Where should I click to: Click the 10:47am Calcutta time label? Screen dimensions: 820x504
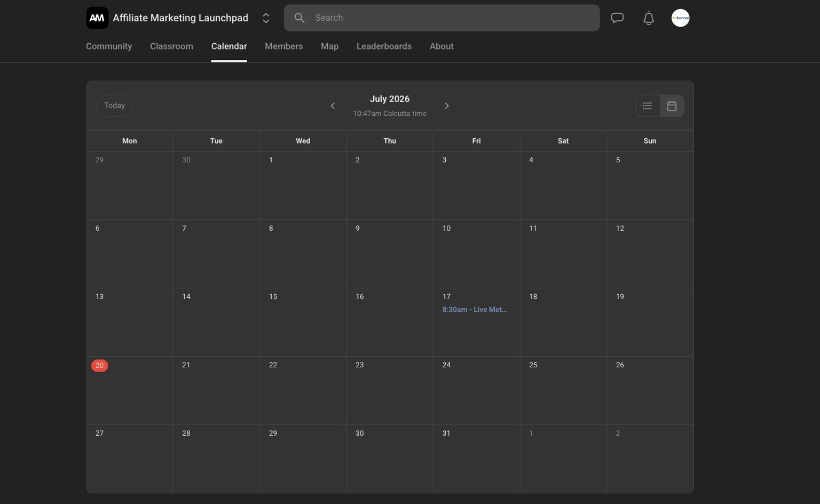click(x=390, y=114)
